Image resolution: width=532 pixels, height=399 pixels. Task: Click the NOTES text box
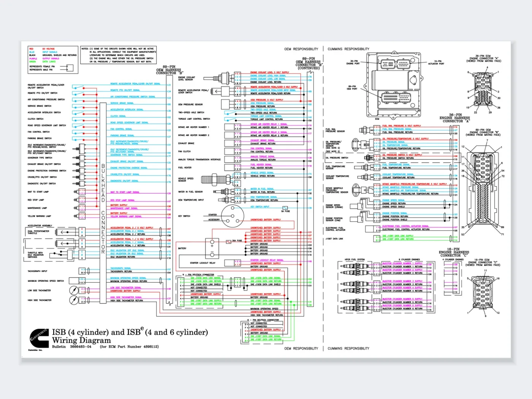pos(119,55)
